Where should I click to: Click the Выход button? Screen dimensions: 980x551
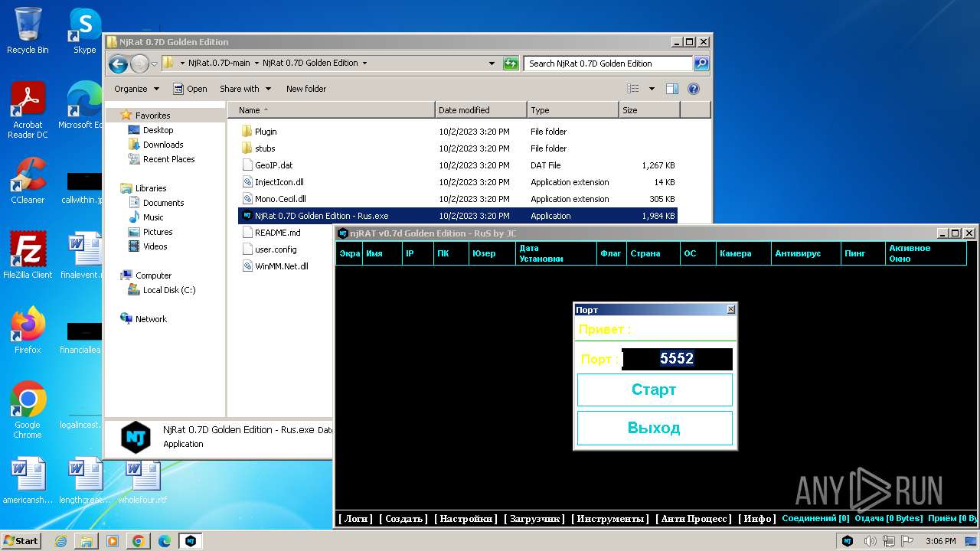pos(655,428)
